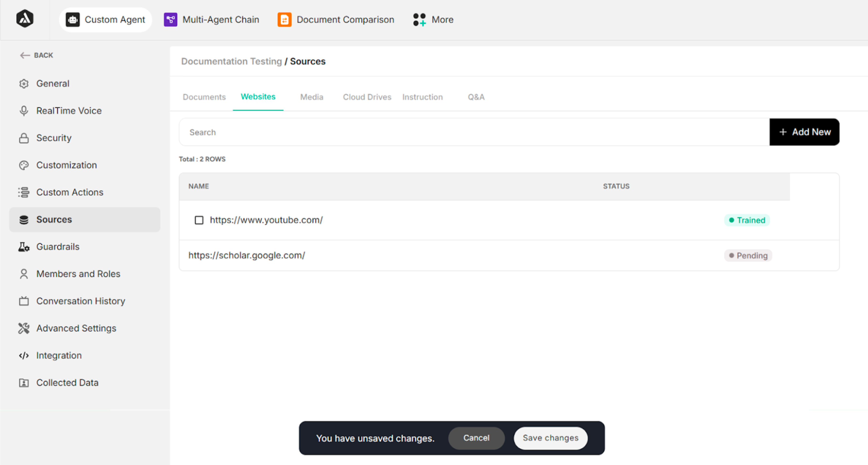This screenshot has height=465, width=868.
Task: Go back using the BACK arrow
Action: tap(36, 55)
